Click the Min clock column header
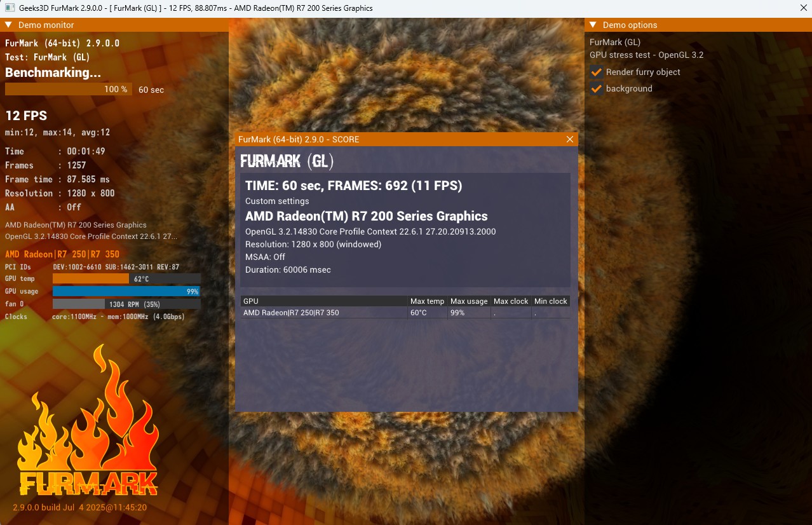Viewport: 812px width, 525px height. click(x=551, y=301)
